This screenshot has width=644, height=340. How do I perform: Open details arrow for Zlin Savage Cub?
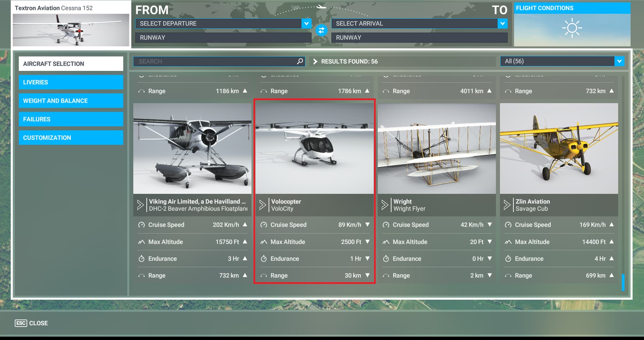click(x=507, y=205)
